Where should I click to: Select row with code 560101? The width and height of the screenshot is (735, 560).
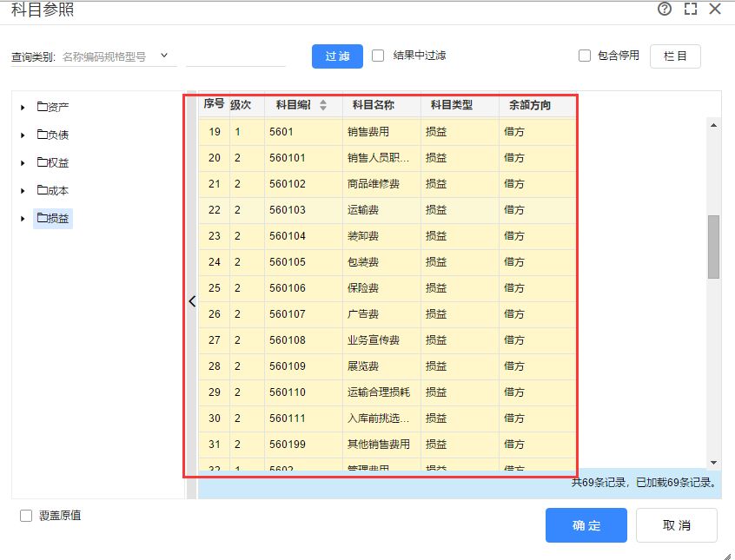(x=387, y=158)
